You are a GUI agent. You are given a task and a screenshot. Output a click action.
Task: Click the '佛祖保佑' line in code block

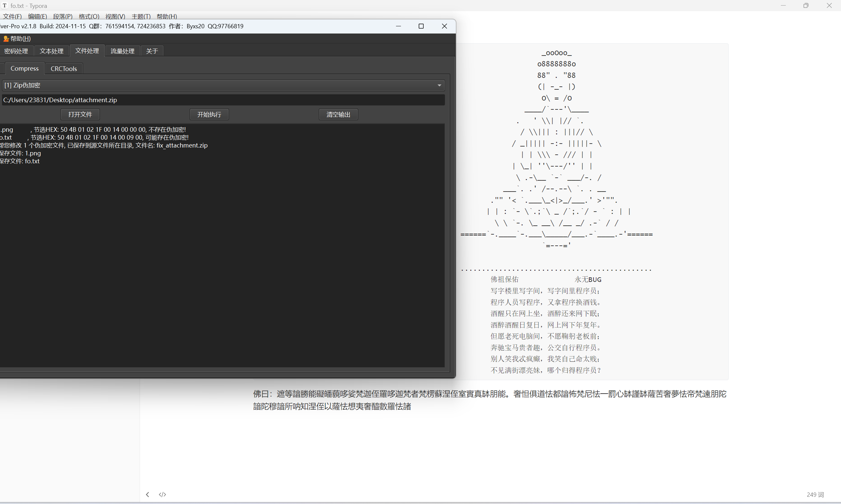click(x=505, y=280)
